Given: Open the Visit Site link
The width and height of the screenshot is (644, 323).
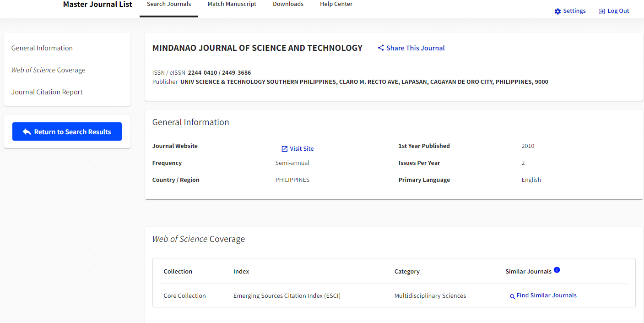Looking at the screenshot, I should click(302, 149).
